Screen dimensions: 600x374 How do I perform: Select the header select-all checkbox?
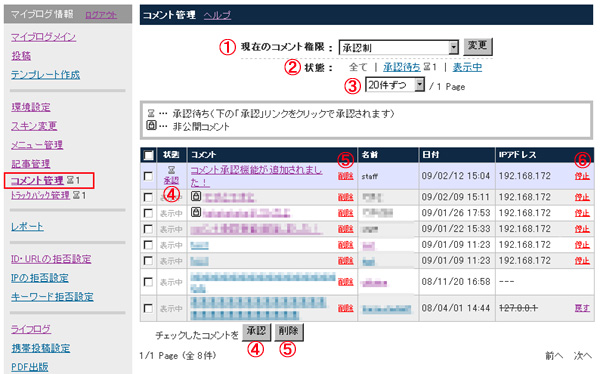(x=148, y=155)
